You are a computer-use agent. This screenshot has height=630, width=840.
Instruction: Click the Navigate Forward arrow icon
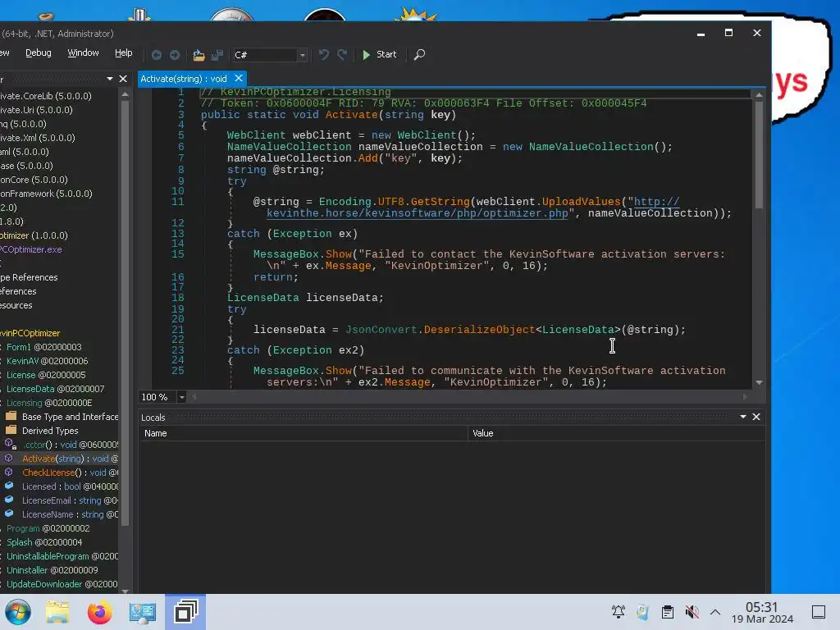point(175,55)
